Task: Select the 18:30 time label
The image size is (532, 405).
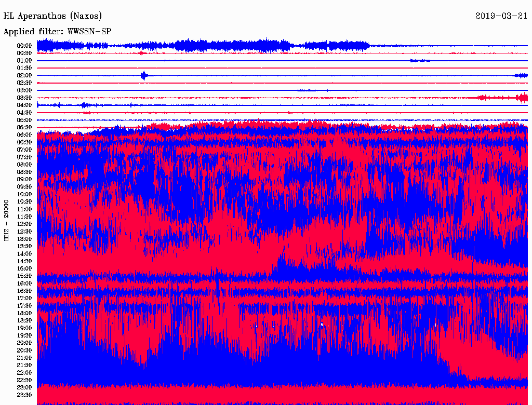Action: pyautogui.click(x=24, y=320)
